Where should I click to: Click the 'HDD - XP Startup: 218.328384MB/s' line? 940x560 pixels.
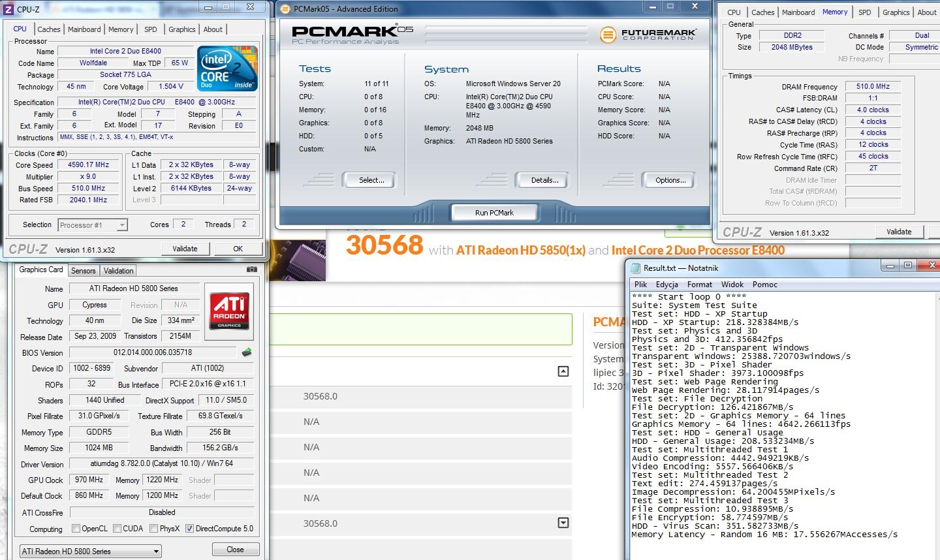point(715,322)
